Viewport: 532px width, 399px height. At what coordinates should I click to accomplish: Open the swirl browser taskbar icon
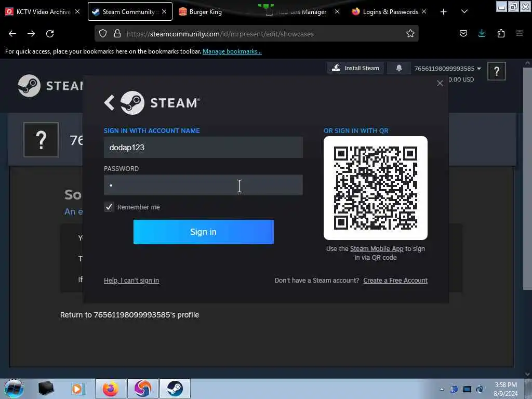tap(143, 389)
